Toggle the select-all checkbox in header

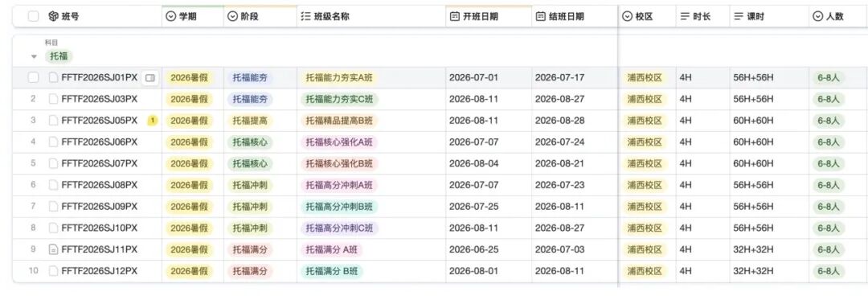[x=33, y=17]
